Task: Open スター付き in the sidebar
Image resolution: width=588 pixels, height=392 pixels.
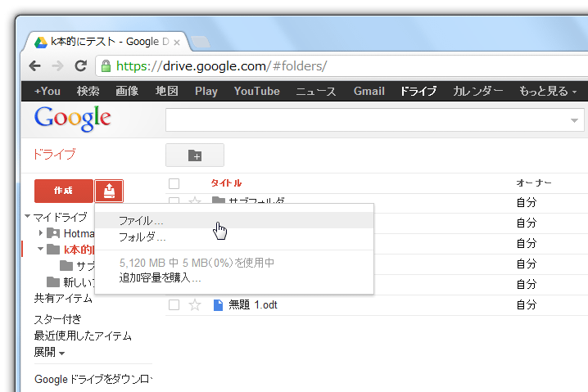Action: (58, 319)
